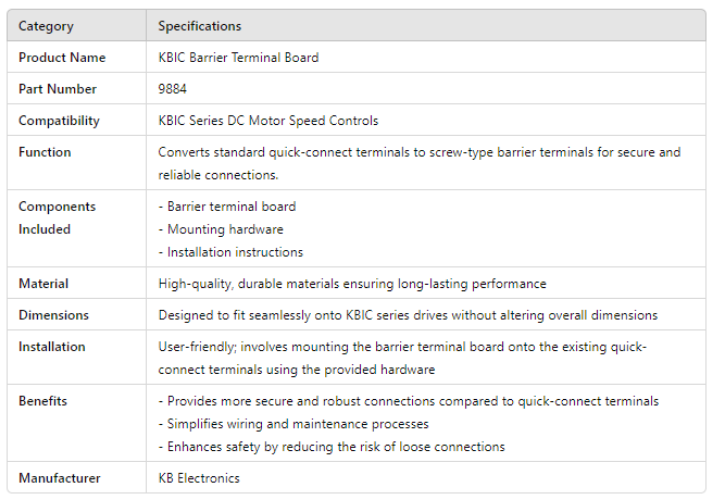Click the KBIC Barrier Terminal Board text

[x=238, y=58]
